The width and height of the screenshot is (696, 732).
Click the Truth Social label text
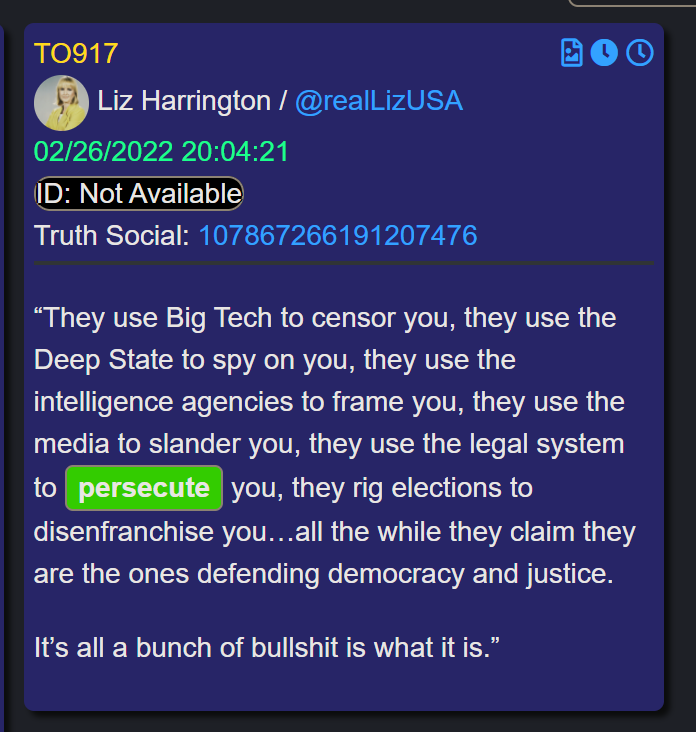coord(112,235)
